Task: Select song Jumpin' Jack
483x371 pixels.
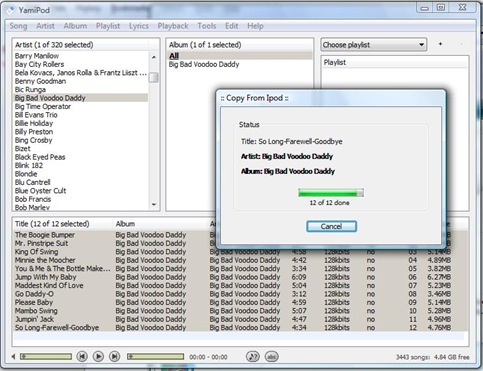Action: [x=240, y=319]
